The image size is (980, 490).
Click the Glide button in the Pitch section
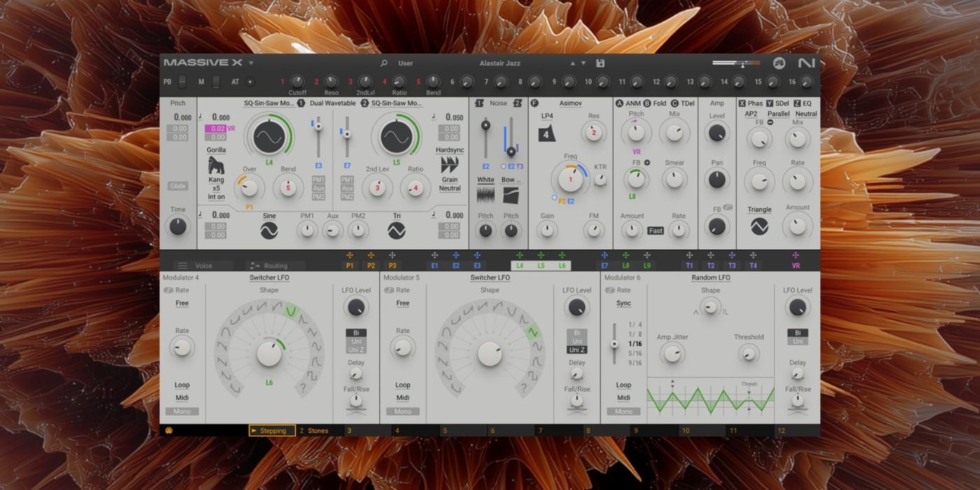pyautogui.click(x=177, y=185)
